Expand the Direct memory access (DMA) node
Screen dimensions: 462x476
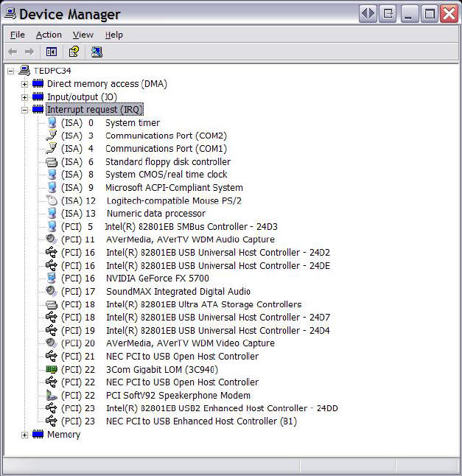[x=24, y=84]
